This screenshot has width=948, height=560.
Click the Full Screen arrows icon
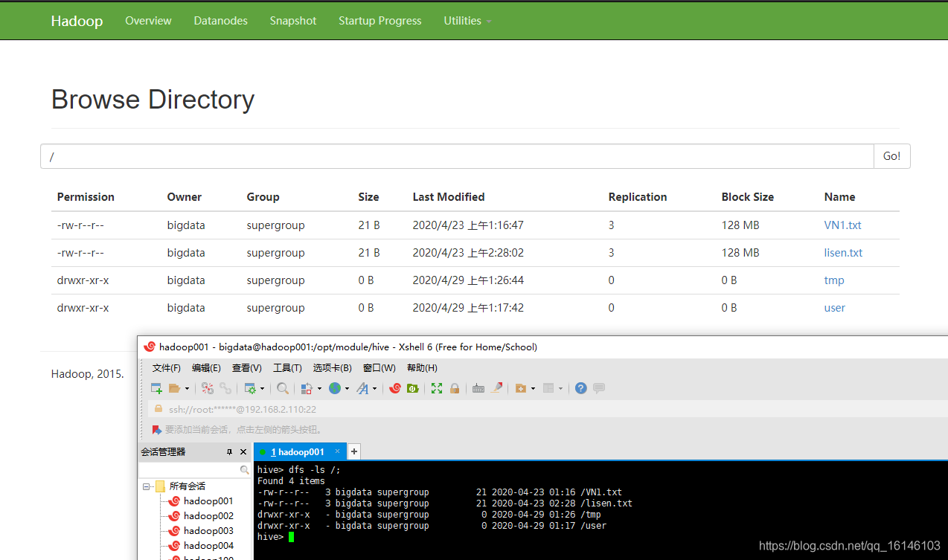437,388
